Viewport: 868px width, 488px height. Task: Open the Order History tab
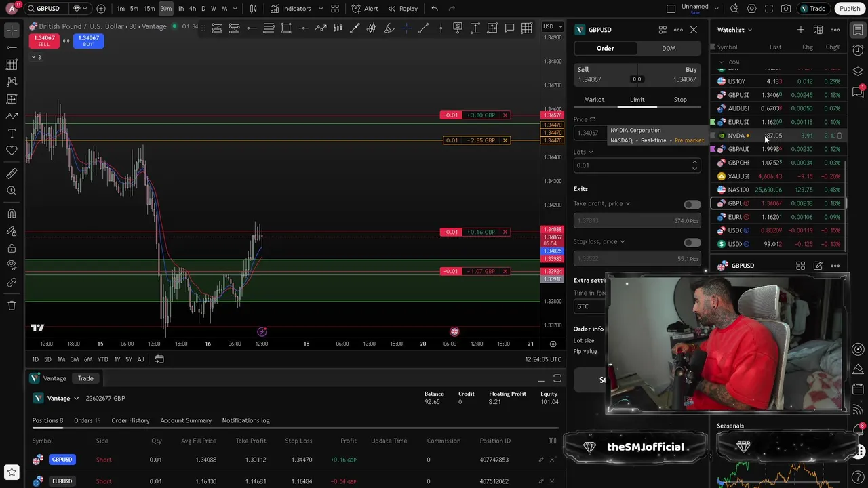(x=130, y=420)
